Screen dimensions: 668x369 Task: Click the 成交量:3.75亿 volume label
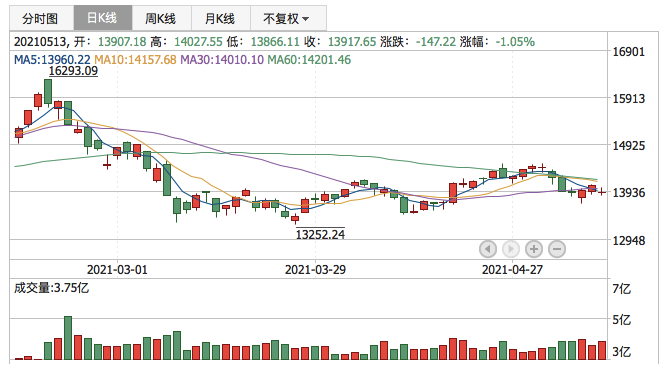point(52,288)
